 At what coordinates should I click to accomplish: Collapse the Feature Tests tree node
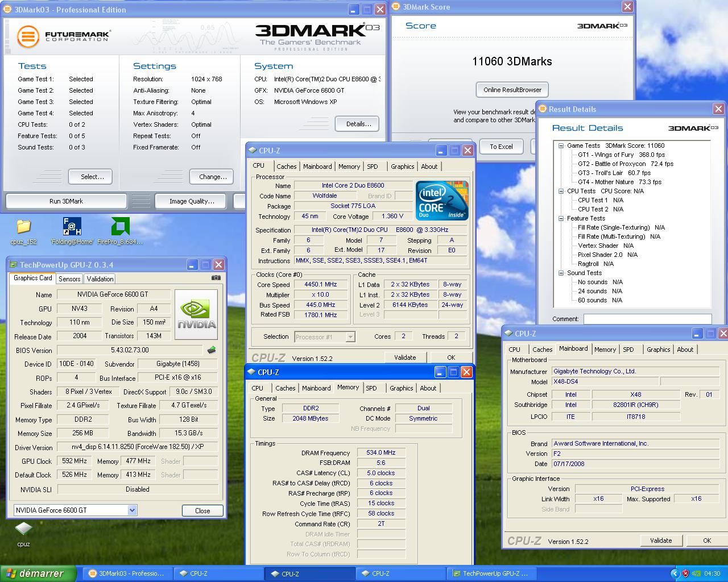click(561, 218)
